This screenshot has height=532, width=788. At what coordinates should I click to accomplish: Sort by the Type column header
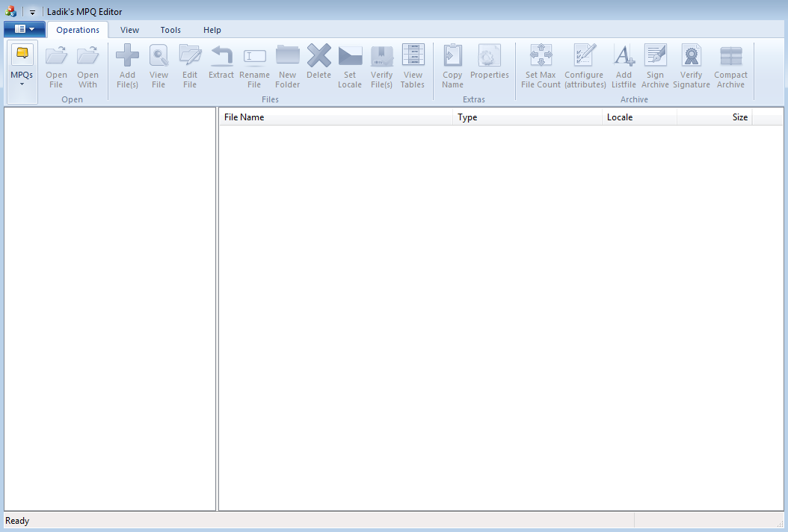coord(527,117)
